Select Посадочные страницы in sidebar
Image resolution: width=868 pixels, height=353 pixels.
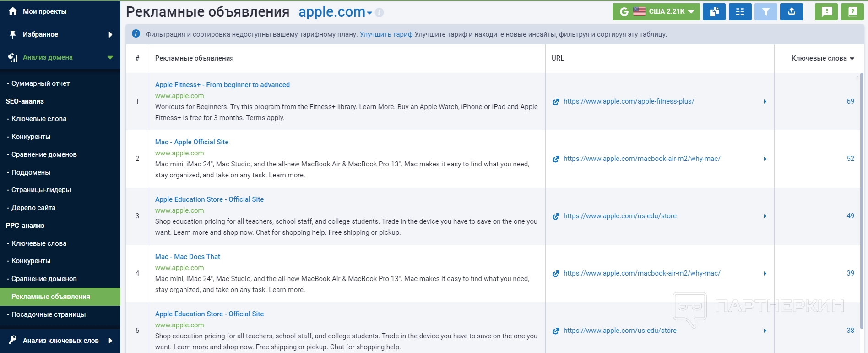click(49, 314)
